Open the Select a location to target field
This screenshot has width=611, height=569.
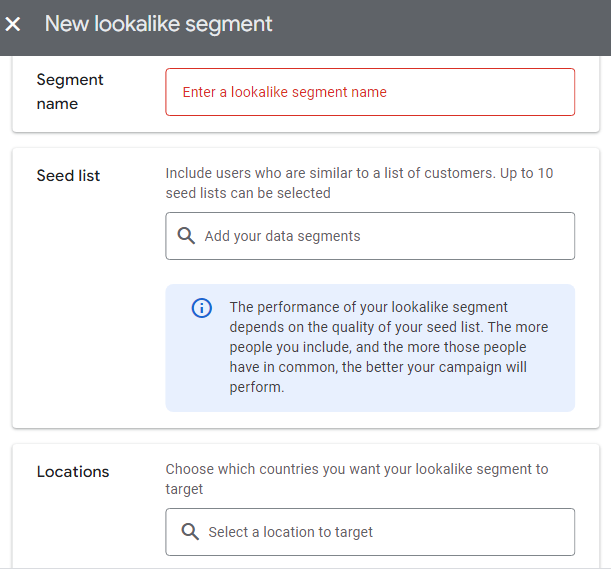tap(370, 532)
